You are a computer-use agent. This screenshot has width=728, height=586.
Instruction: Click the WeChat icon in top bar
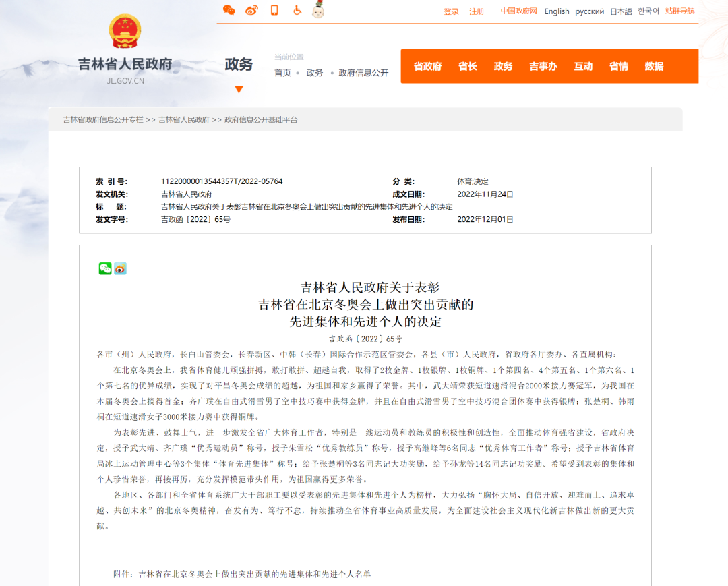click(229, 10)
